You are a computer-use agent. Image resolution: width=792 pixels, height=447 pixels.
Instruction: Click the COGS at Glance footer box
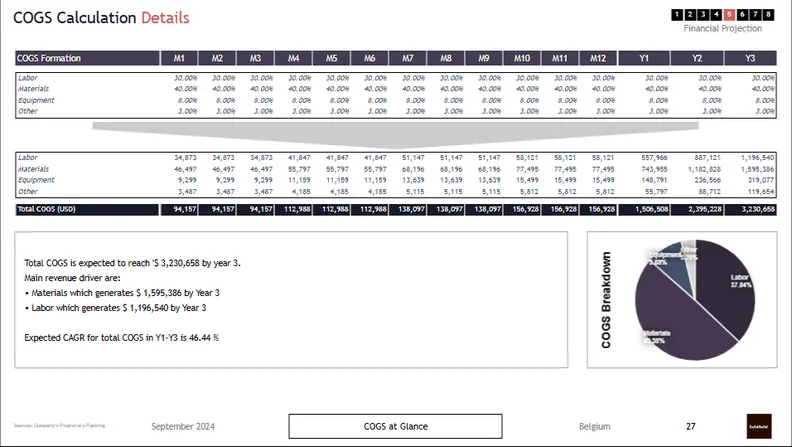[395, 426]
